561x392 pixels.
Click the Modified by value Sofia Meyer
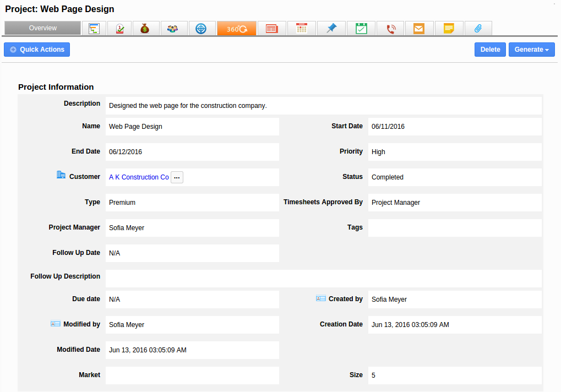(x=126, y=325)
